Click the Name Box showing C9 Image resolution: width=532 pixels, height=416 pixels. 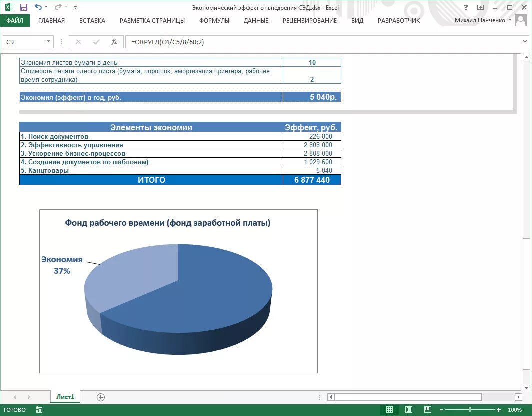click(24, 42)
